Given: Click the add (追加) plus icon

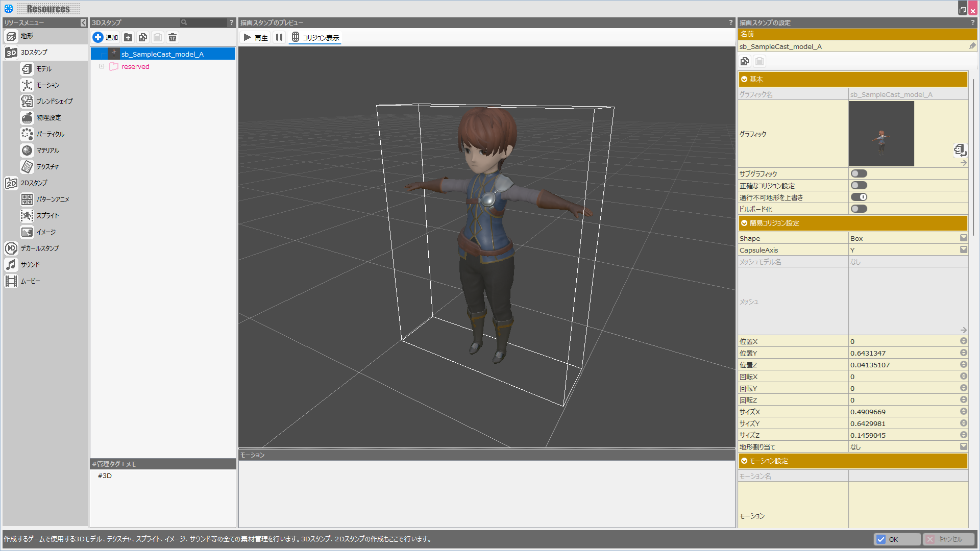Looking at the screenshot, I should (x=98, y=37).
